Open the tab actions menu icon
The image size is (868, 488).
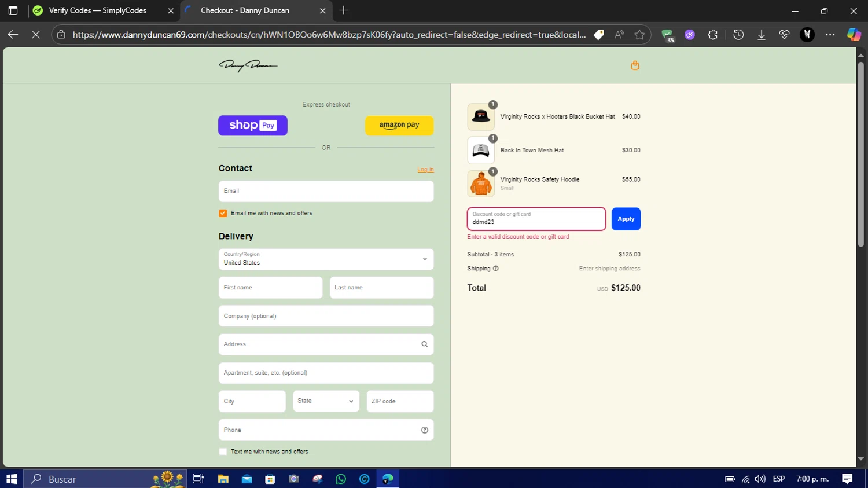pyautogui.click(x=13, y=10)
